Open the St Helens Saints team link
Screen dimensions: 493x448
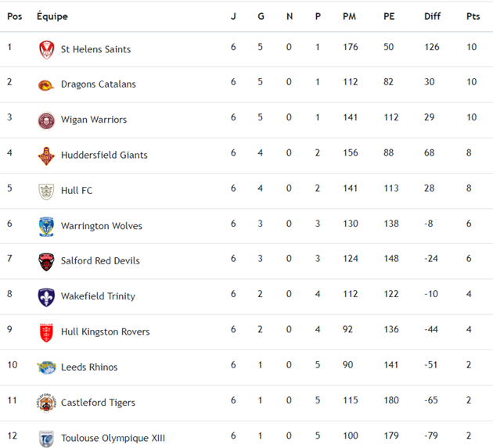pyautogui.click(x=95, y=49)
